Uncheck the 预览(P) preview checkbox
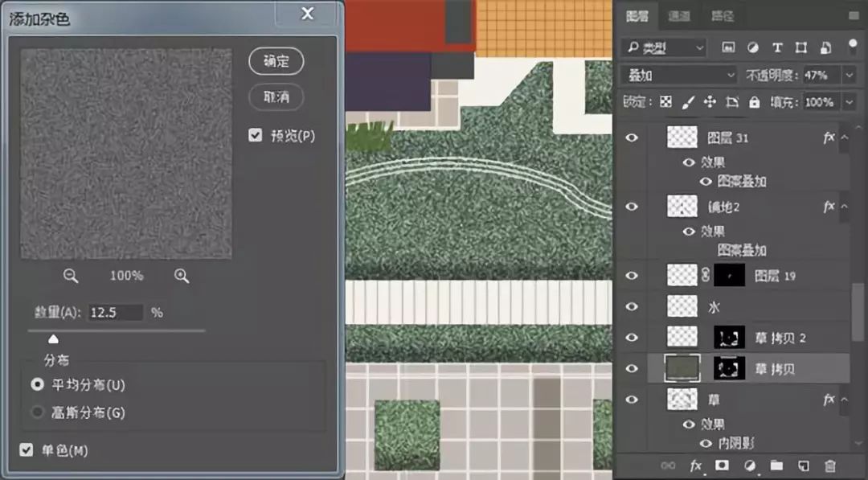 point(256,136)
